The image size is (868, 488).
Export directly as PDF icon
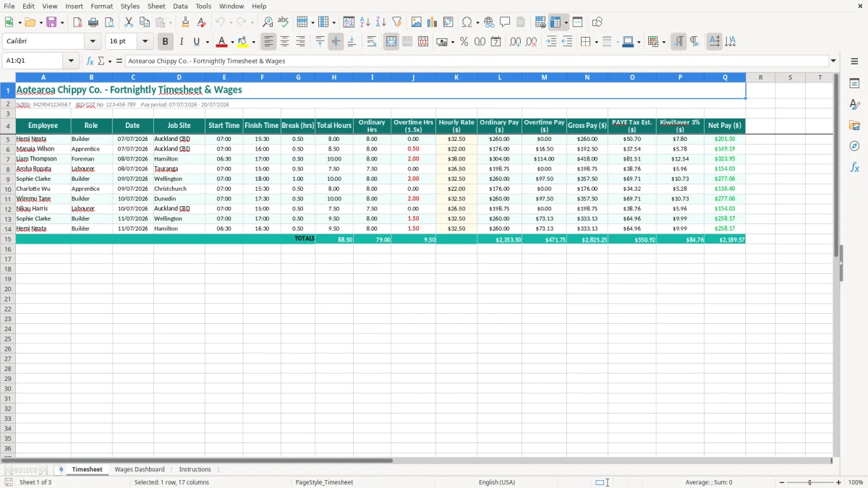pyautogui.click(x=77, y=22)
